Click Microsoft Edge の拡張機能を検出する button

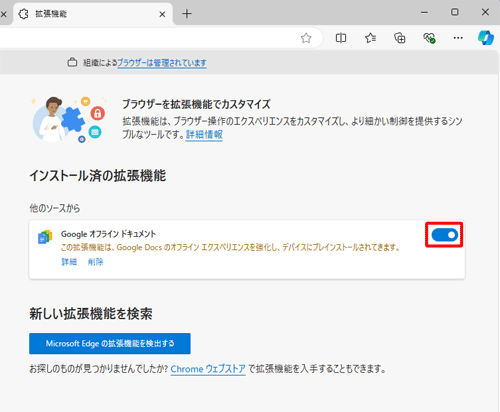coord(110,343)
